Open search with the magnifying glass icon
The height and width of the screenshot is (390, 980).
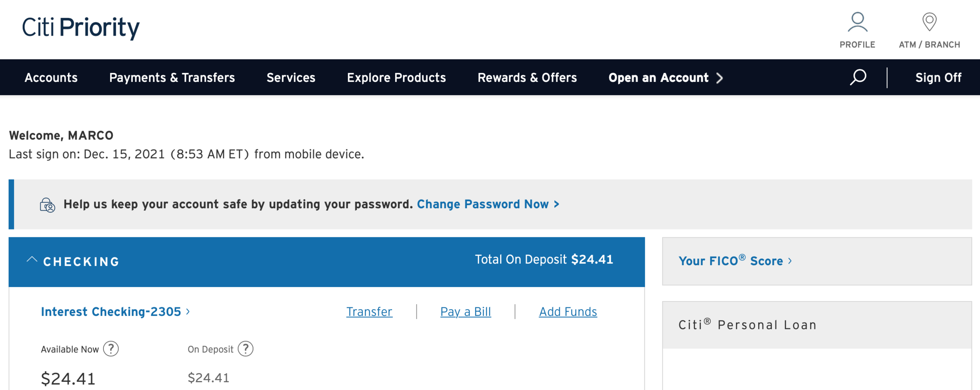pos(858,77)
